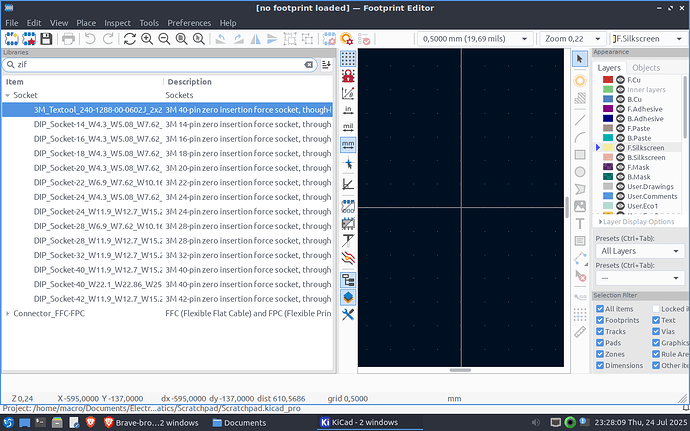690x431 pixels.
Task: Select the Add pad tool
Action: (580, 81)
